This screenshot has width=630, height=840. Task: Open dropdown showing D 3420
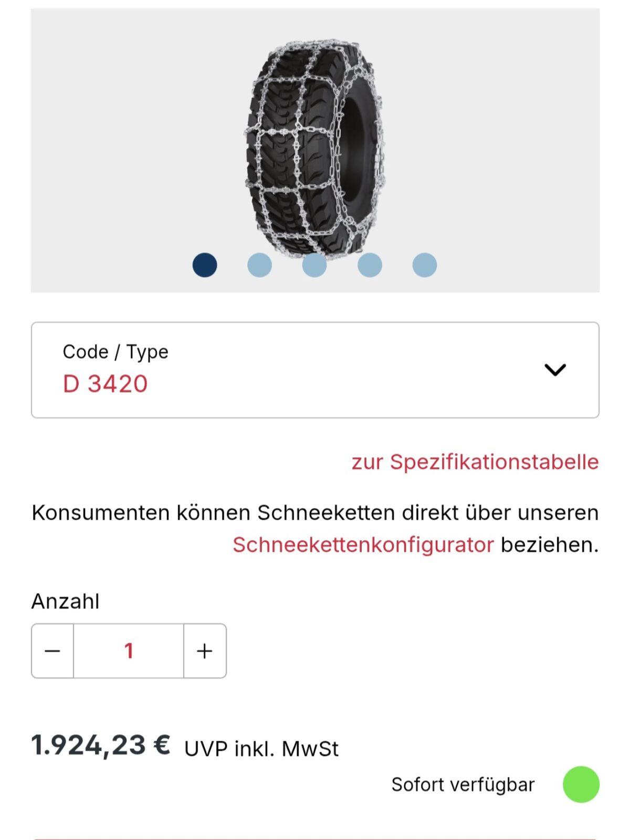pyautogui.click(x=105, y=384)
